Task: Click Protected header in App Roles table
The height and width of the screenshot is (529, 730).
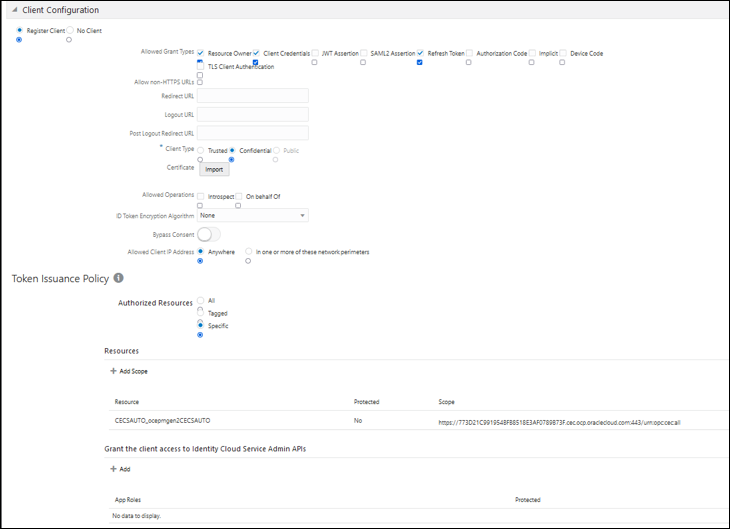Action: coord(527,500)
